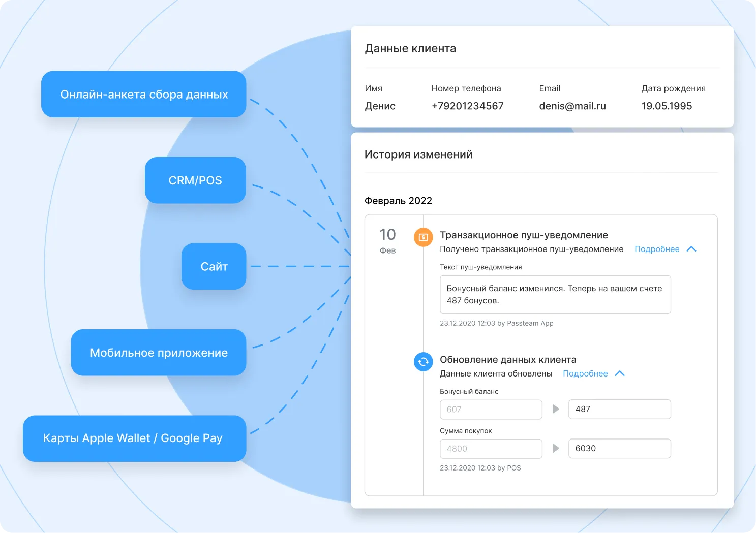Collapse the transactional push notification details chevron
Viewport: 756px width, 533px height.
691,249
